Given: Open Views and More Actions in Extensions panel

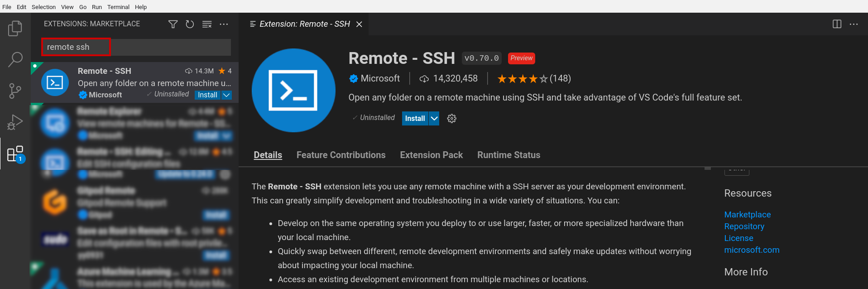Looking at the screenshot, I should coord(224,24).
